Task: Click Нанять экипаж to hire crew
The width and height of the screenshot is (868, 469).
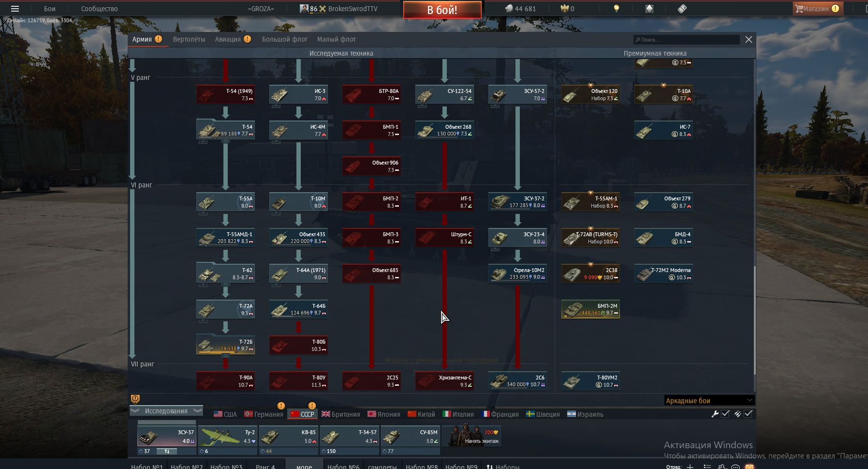Action: point(472,435)
